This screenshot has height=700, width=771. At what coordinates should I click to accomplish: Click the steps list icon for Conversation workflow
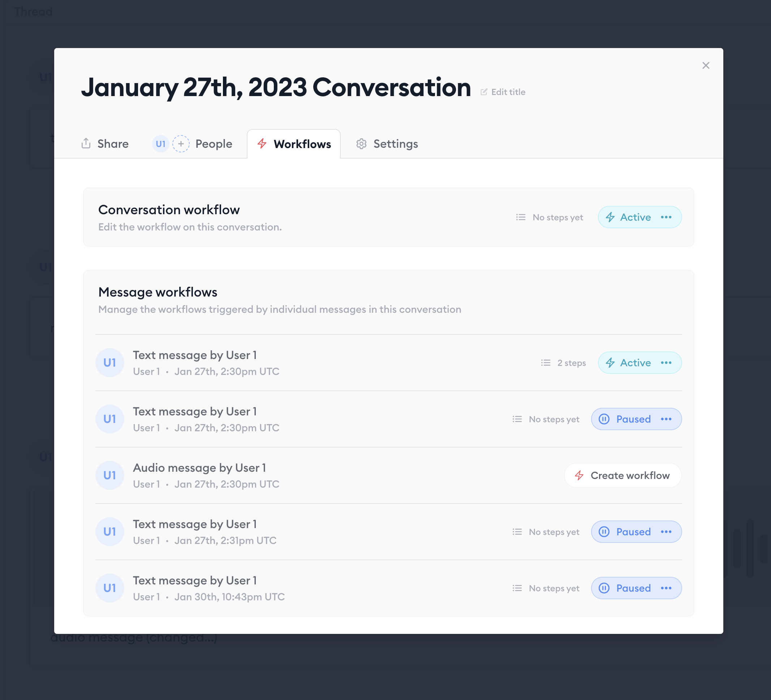tap(521, 217)
